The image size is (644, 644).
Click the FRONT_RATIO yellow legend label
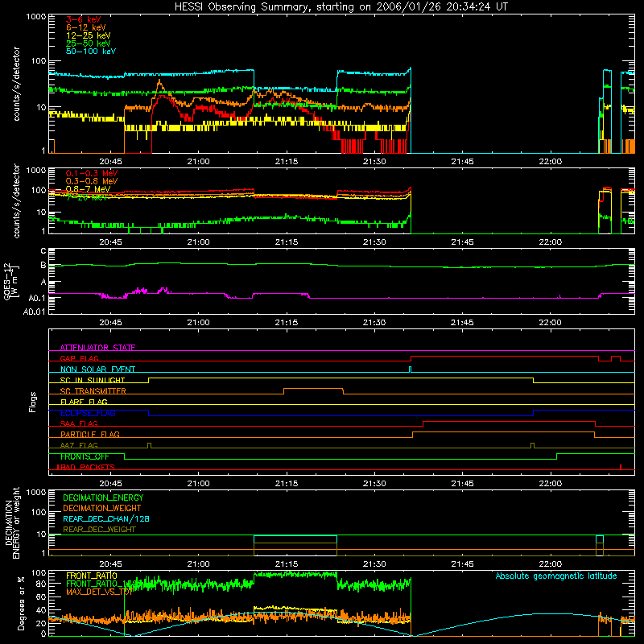[x=92, y=576]
